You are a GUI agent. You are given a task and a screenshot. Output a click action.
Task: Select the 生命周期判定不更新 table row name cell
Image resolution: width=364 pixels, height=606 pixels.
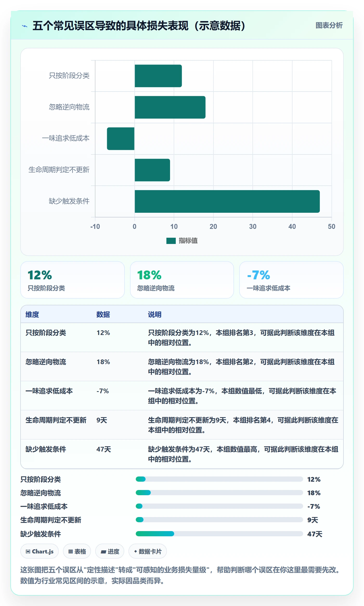point(56,420)
